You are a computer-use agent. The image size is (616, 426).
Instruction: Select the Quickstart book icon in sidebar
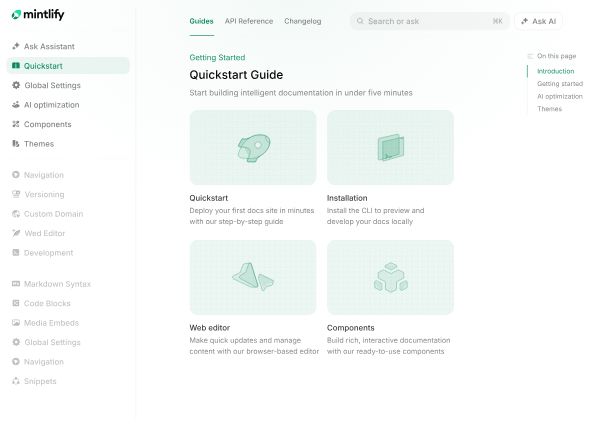(x=16, y=66)
